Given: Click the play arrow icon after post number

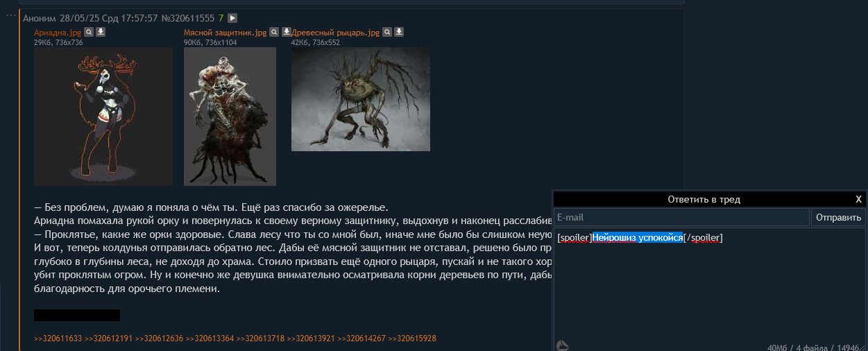Looking at the screenshot, I should [232, 18].
